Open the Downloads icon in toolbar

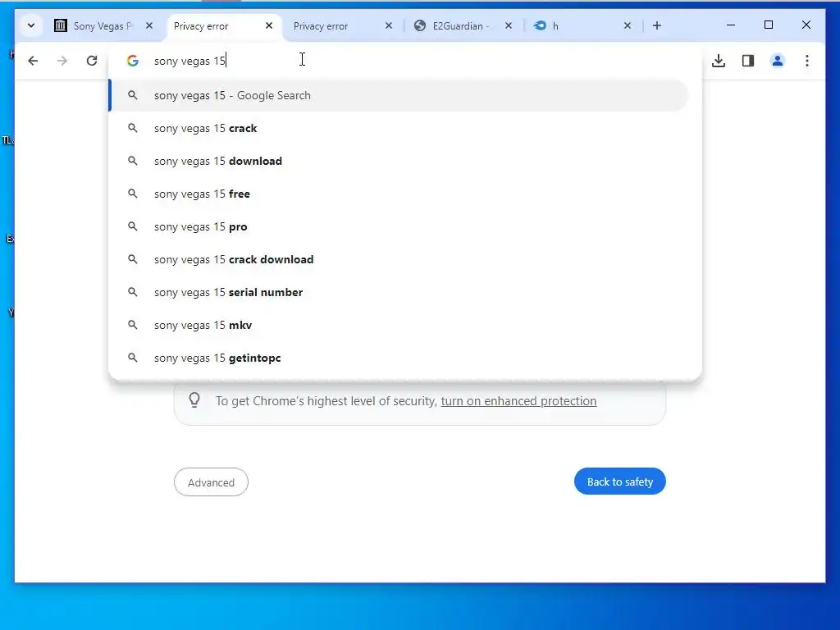[719, 61]
